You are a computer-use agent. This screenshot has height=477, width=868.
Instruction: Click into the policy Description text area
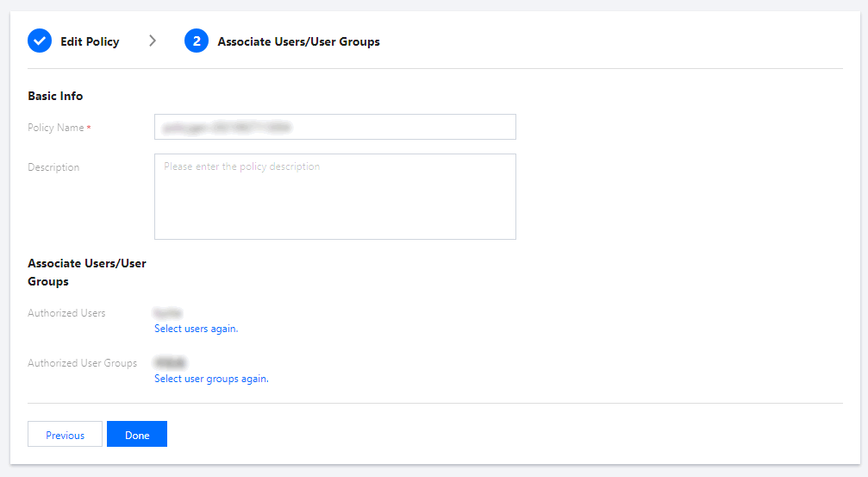(x=334, y=197)
